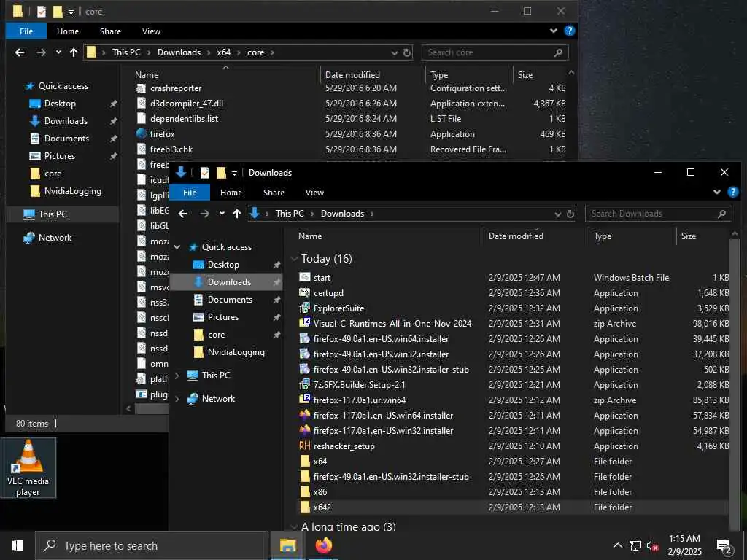Select the x86 folder icon
The image size is (747, 560).
click(x=304, y=491)
